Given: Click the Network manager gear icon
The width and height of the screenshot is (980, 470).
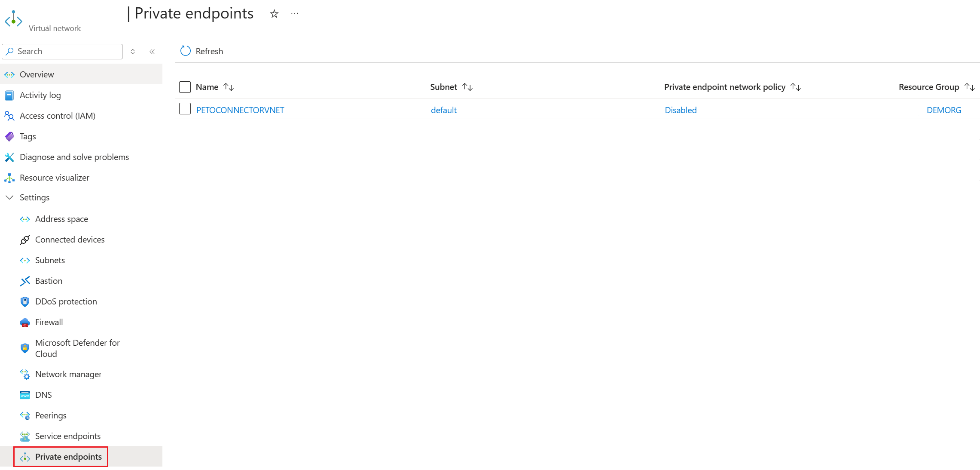Looking at the screenshot, I should click(x=25, y=374).
